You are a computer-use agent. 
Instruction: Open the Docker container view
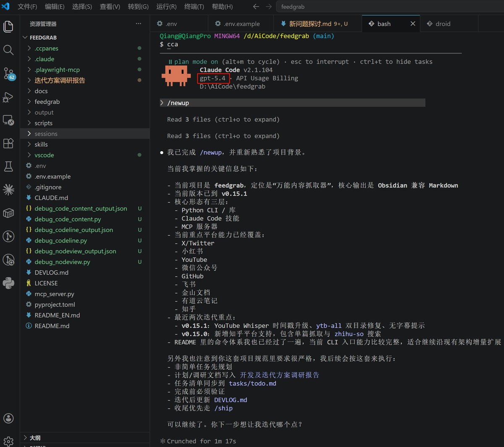coord(8,213)
